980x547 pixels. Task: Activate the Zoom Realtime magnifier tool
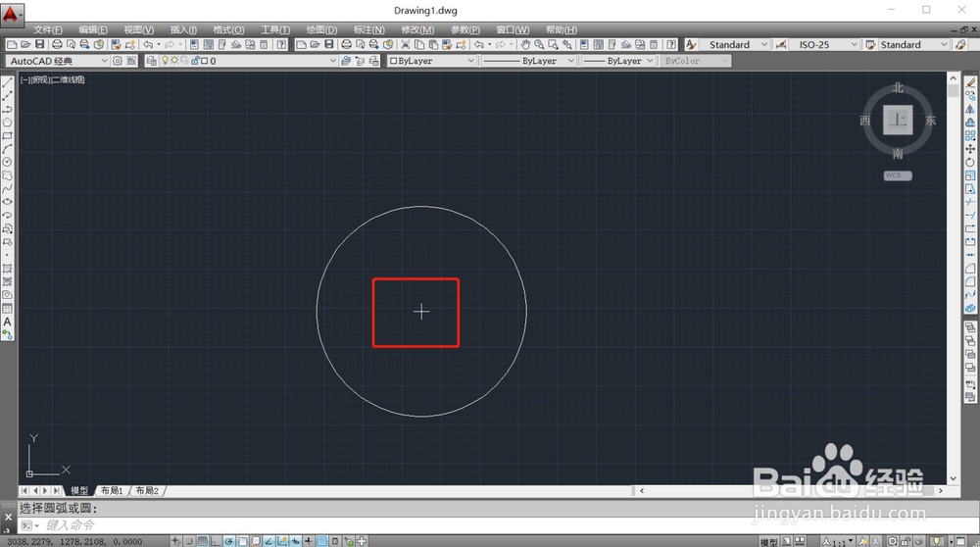(539, 44)
